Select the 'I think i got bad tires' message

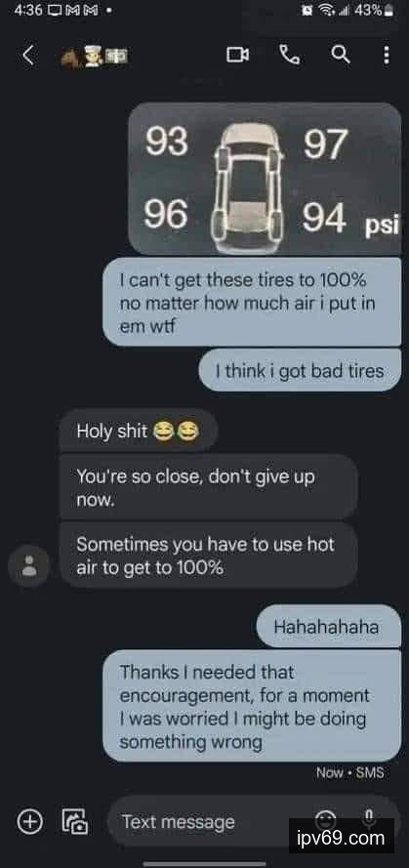pos(300,370)
